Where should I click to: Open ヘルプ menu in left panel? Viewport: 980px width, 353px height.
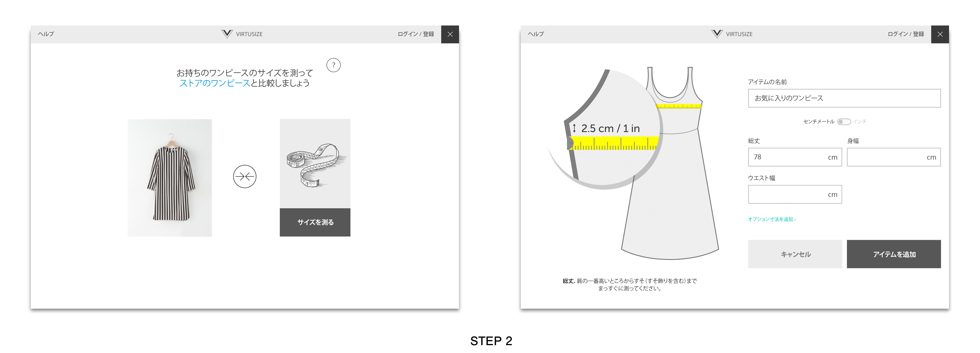[46, 34]
